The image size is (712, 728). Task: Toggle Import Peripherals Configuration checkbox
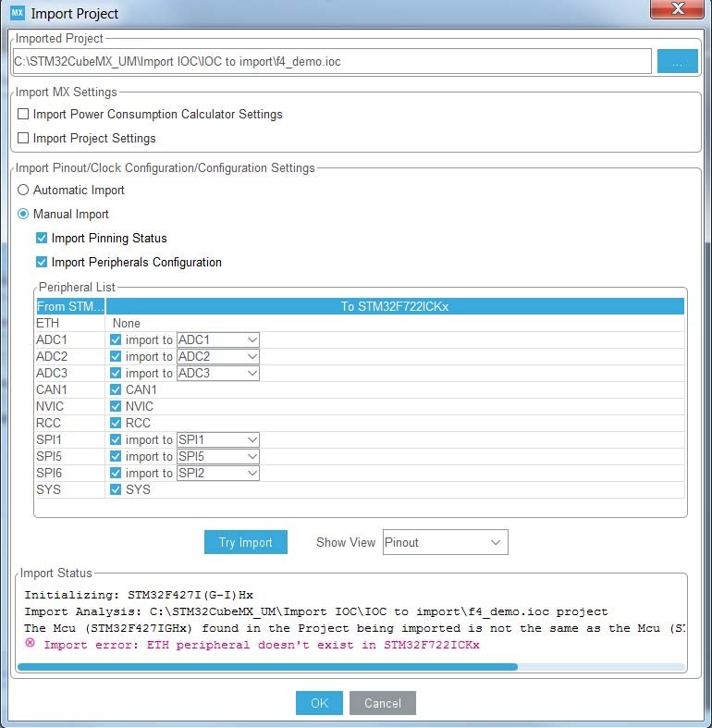(42, 263)
